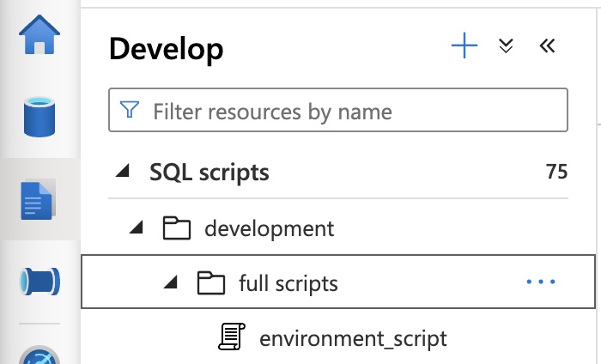Open the full scripts ellipsis actions menu
Screen dimensions: 601x364
(x=540, y=282)
